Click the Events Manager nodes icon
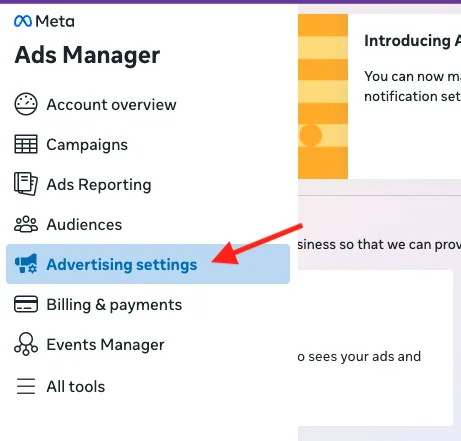 point(26,344)
